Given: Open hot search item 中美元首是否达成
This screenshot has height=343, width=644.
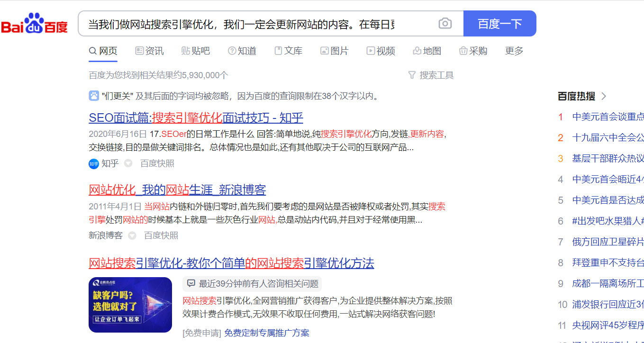Looking at the screenshot, I should [x=608, y=200].
